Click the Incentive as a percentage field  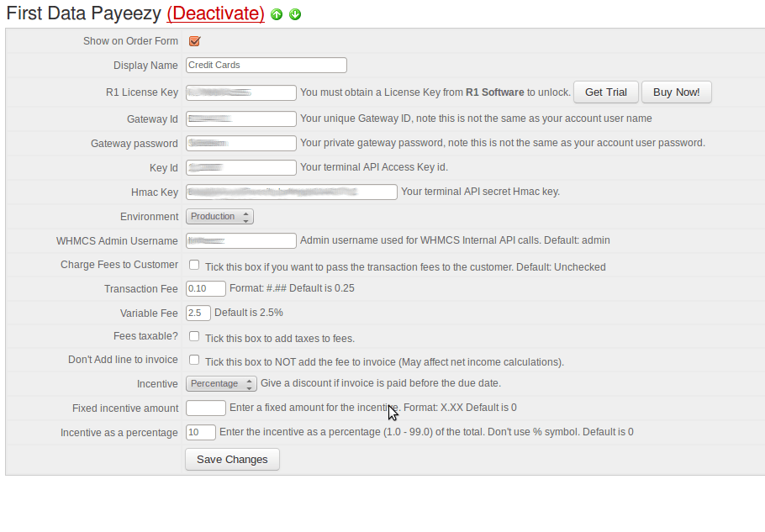coord(201,432)
